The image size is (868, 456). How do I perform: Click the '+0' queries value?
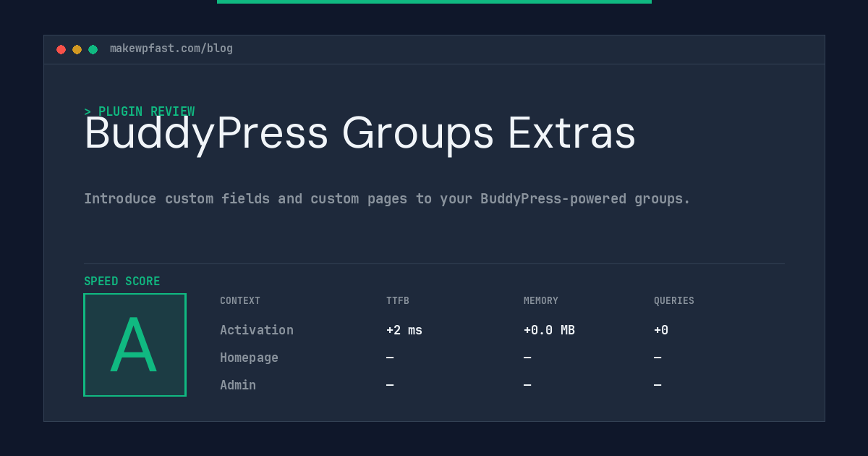point(661,330)
